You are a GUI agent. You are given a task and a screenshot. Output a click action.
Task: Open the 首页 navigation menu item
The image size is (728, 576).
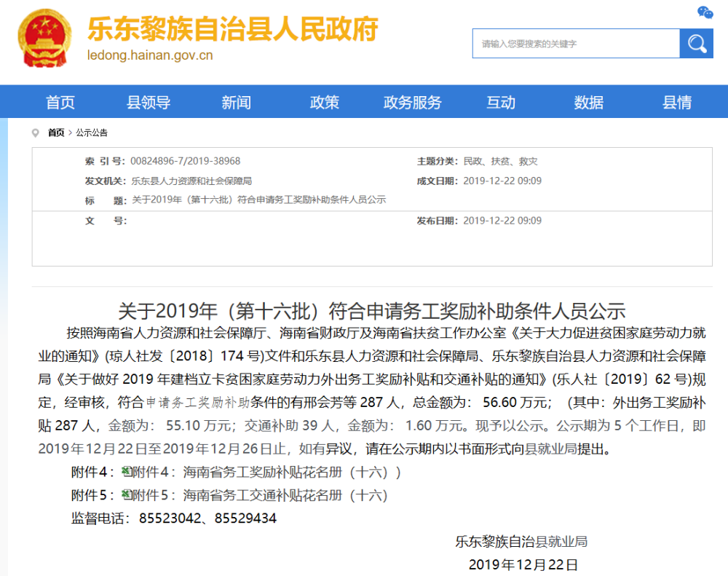pos(60,102)
